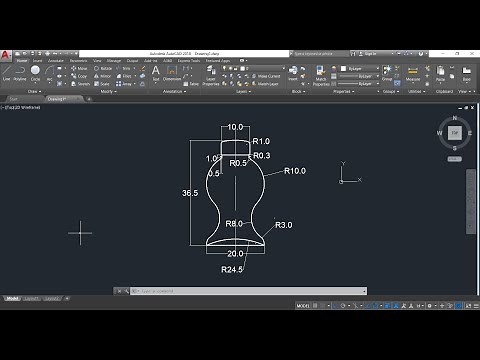
Task: Switch to the Insert ribbon tab
Action: 37,61
